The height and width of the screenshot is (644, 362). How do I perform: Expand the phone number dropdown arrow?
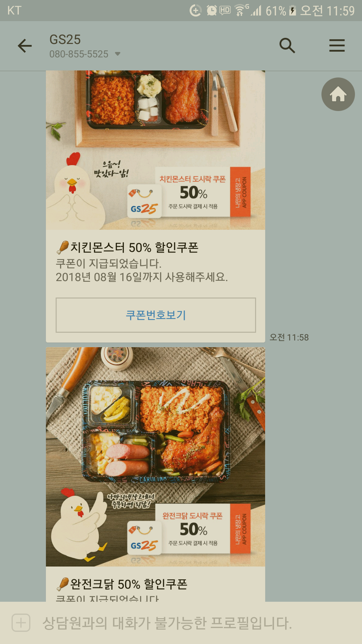click(x=118, y=54)
